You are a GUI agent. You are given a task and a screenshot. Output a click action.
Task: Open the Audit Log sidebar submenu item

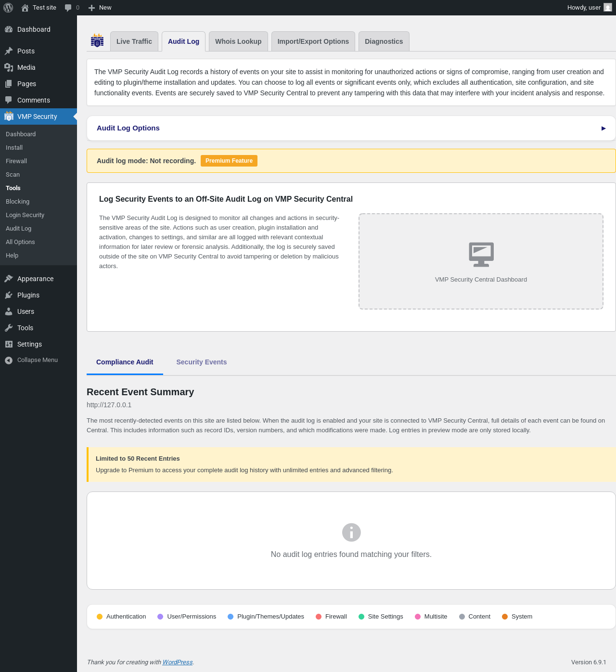[18, 229]
